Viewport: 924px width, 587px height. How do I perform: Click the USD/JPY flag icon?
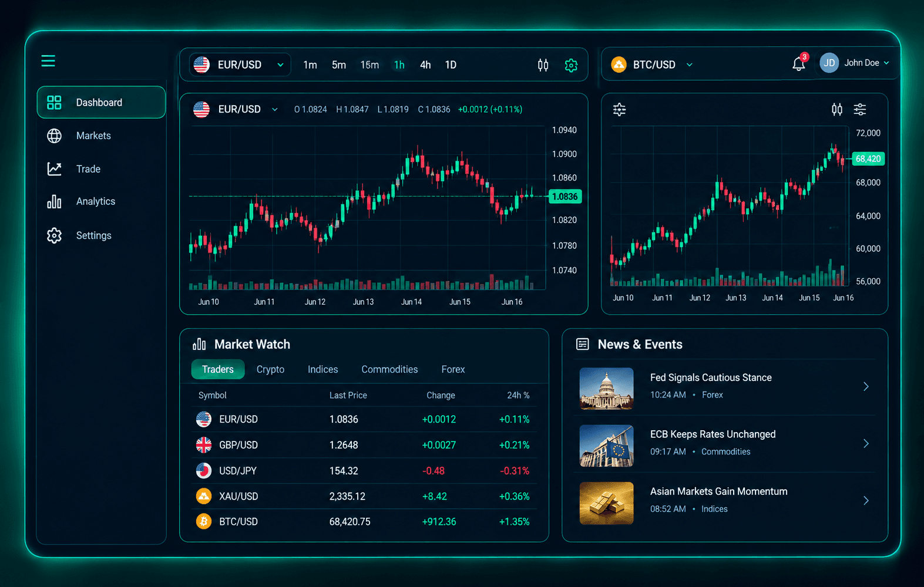204,470
